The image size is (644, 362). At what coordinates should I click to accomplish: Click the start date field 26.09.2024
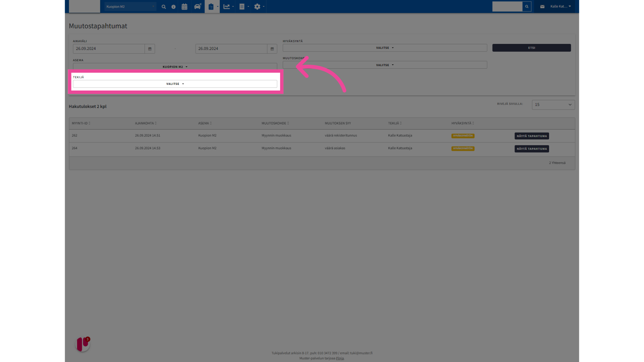109,49
